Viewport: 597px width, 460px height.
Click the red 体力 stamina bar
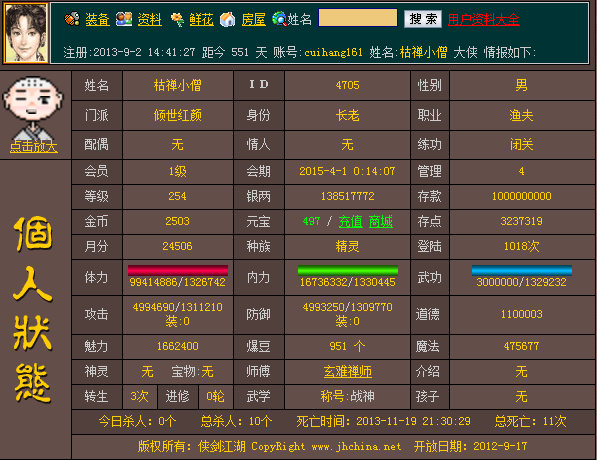point(178,270)
